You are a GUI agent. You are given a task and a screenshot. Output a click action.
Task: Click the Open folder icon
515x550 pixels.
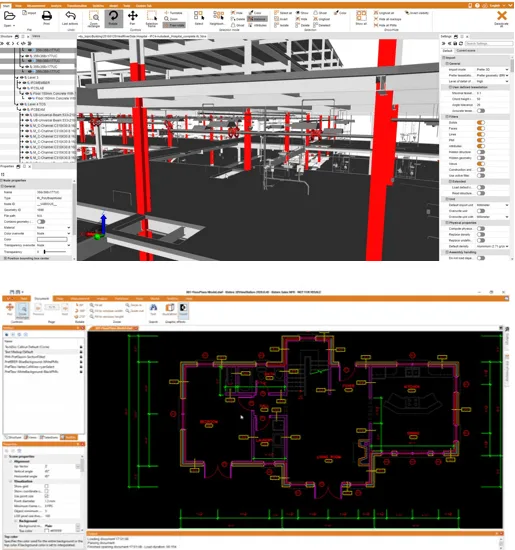pos(9,16)
